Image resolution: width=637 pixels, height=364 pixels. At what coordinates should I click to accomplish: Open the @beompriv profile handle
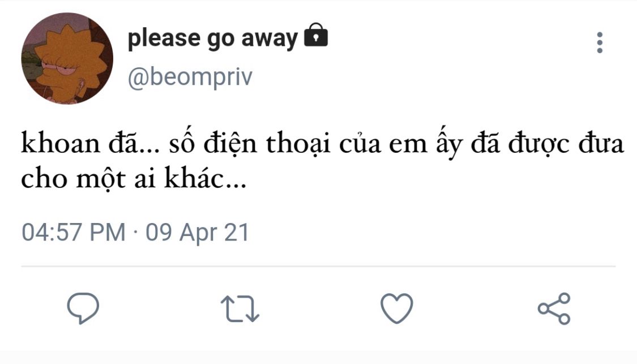point(189,78)
